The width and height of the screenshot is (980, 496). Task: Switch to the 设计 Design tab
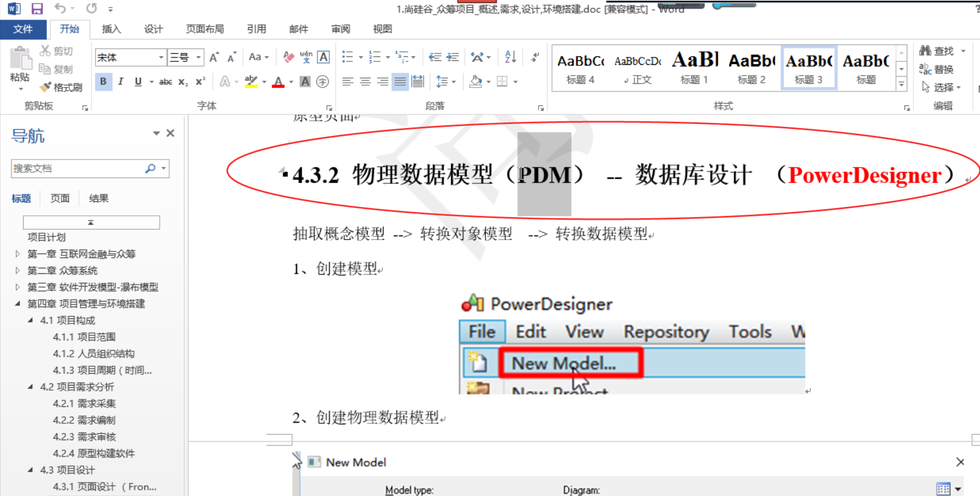[153, 29]
